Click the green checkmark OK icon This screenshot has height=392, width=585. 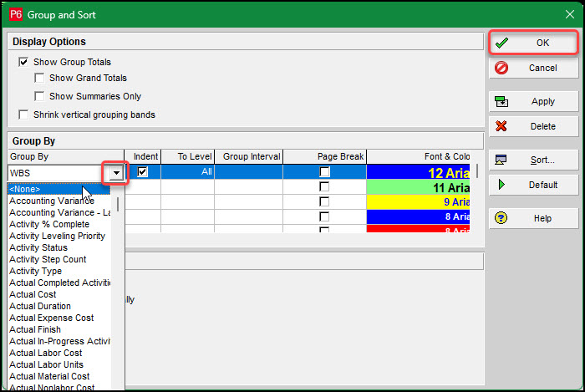pos(501,43)
